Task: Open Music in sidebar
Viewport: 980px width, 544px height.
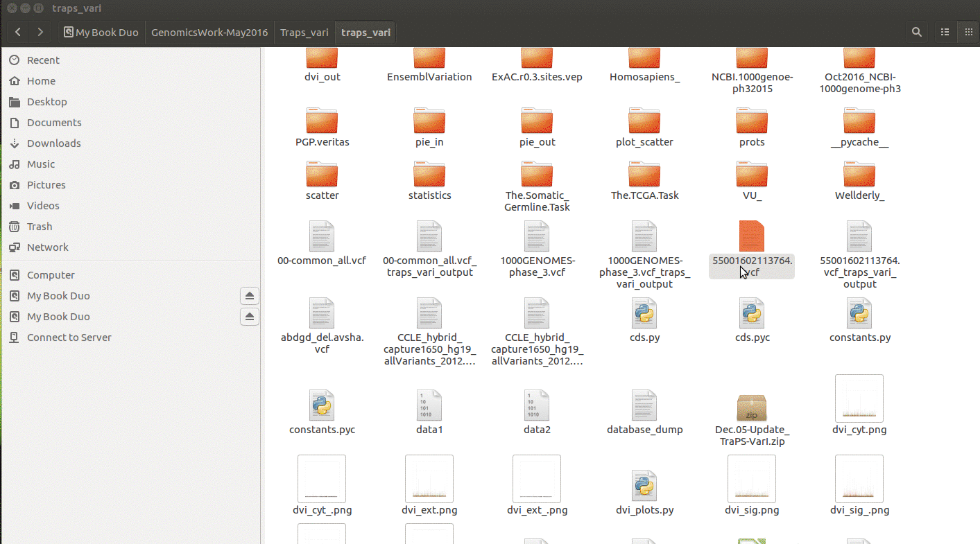Action: point(41,164)
